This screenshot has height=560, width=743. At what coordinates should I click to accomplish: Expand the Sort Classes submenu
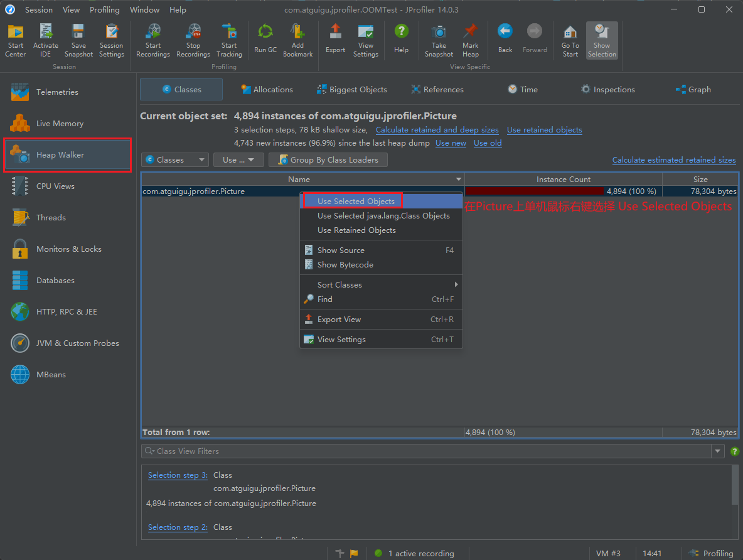click(x=382, y=284)
